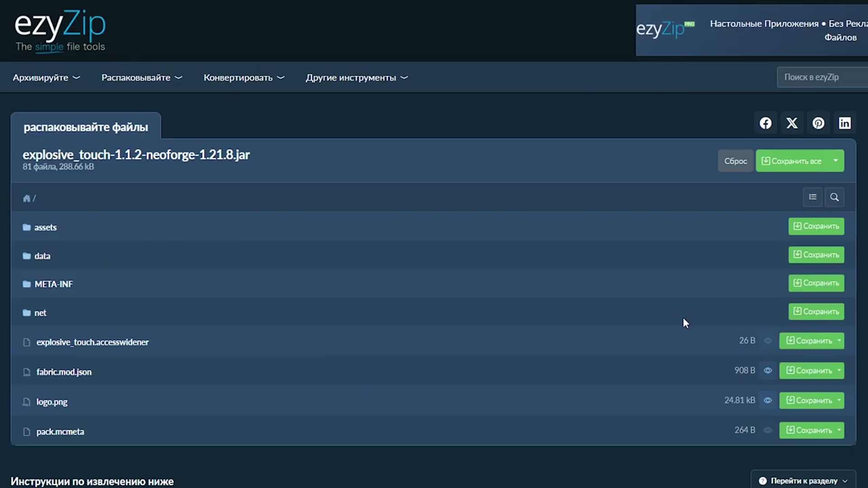The height and width of the screenshot is (488, 868).
Task: Open the net folder
Action: [x=40, y=313]
